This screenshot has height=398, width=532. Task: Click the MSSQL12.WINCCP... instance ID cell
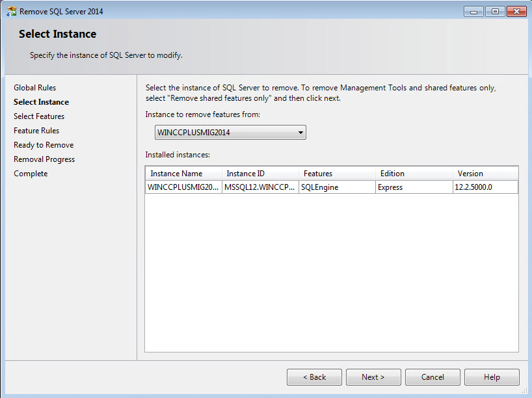click(x=260, y=187)
